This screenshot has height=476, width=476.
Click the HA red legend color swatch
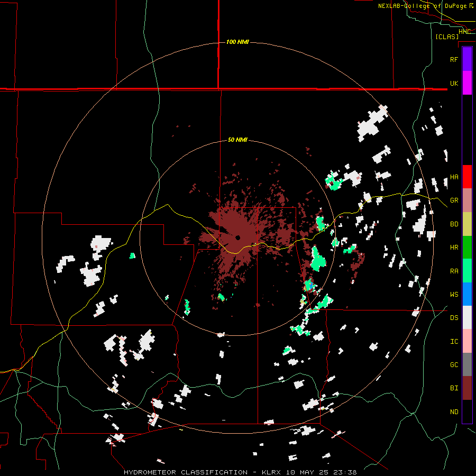pos(467,177)
